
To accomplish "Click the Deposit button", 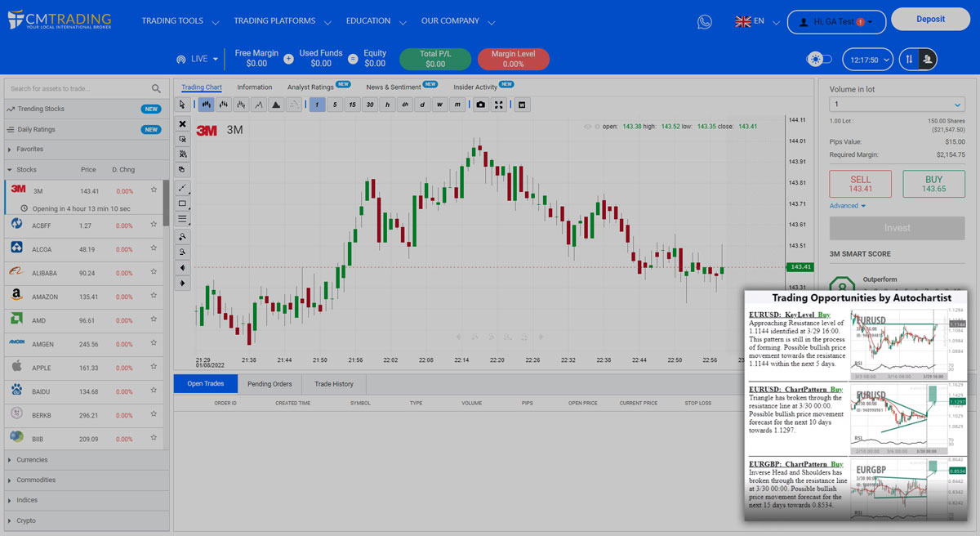I will pos(930,20).
